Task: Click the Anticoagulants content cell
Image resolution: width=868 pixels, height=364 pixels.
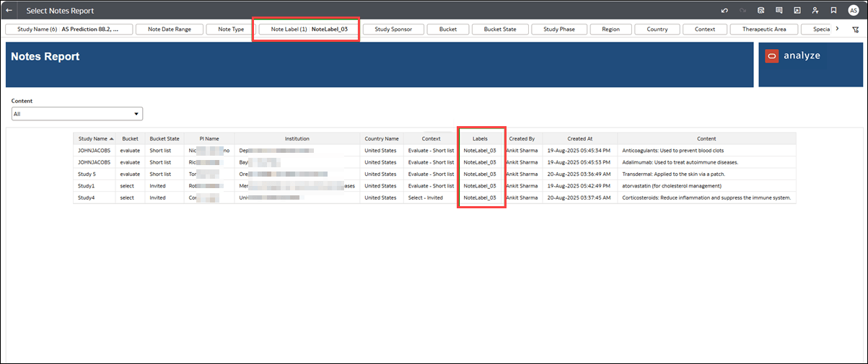Action: (706, 151)
